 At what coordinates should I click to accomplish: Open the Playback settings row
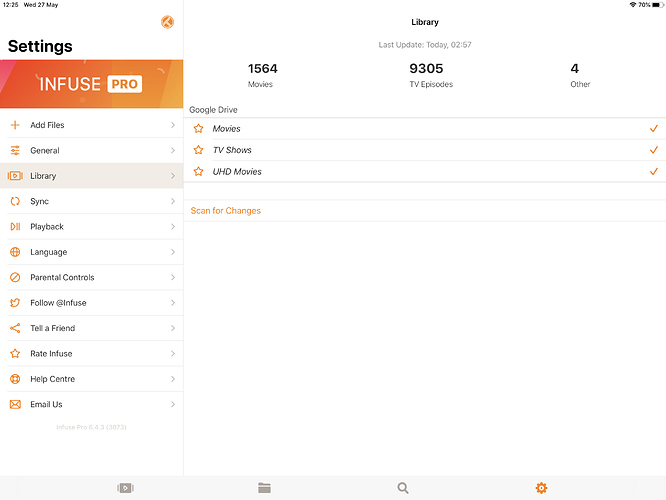click(92, 227)
